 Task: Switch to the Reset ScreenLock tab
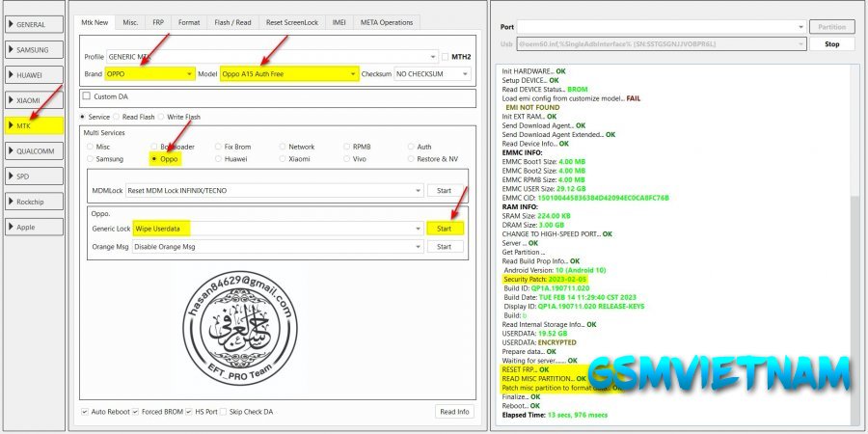point(291,23)
